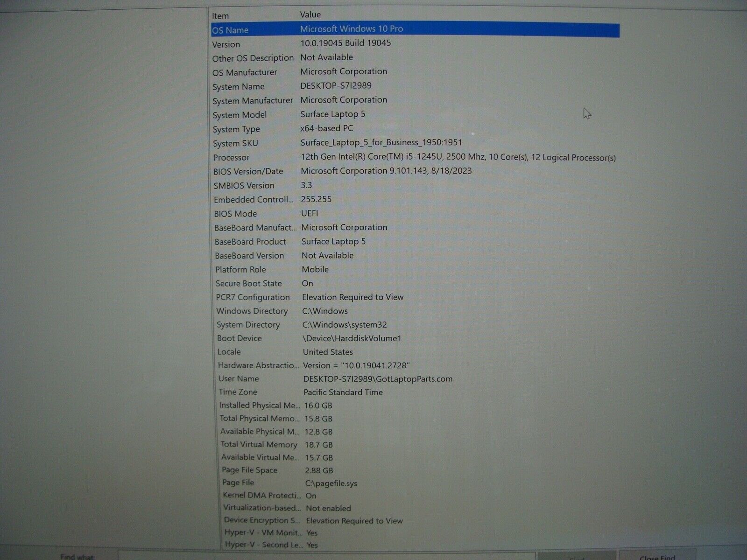This screenshot has width=747, height=560.
Task: Click the Total Physical Memory value 15.8 GB
Action: click(x=318, y=419)
